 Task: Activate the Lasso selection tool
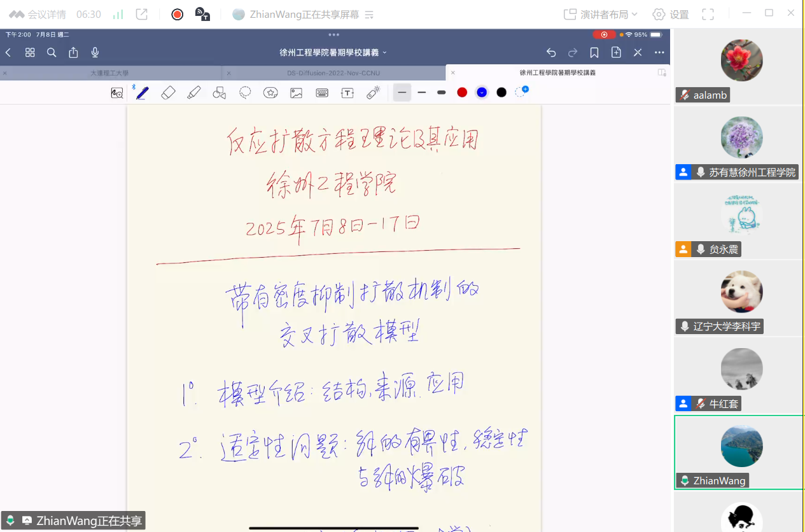[245, 93]
